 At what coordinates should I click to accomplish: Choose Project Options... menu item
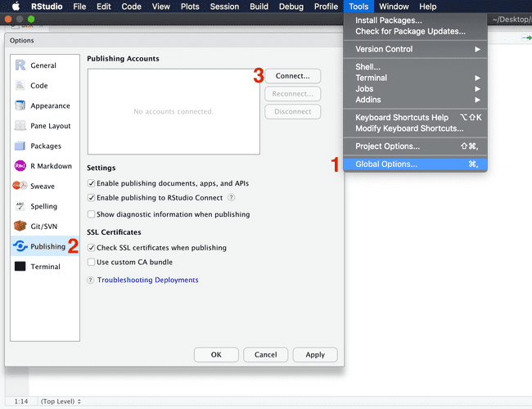pyautogui.click(x=415, y=146)
